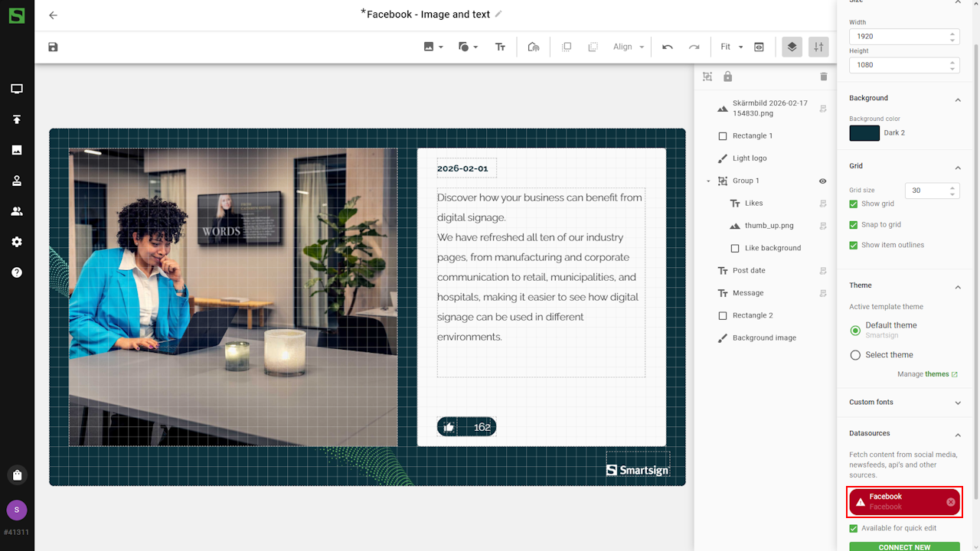980x551 pixels.
Task: Go back with the left arrow
Action: coord(53,15)
